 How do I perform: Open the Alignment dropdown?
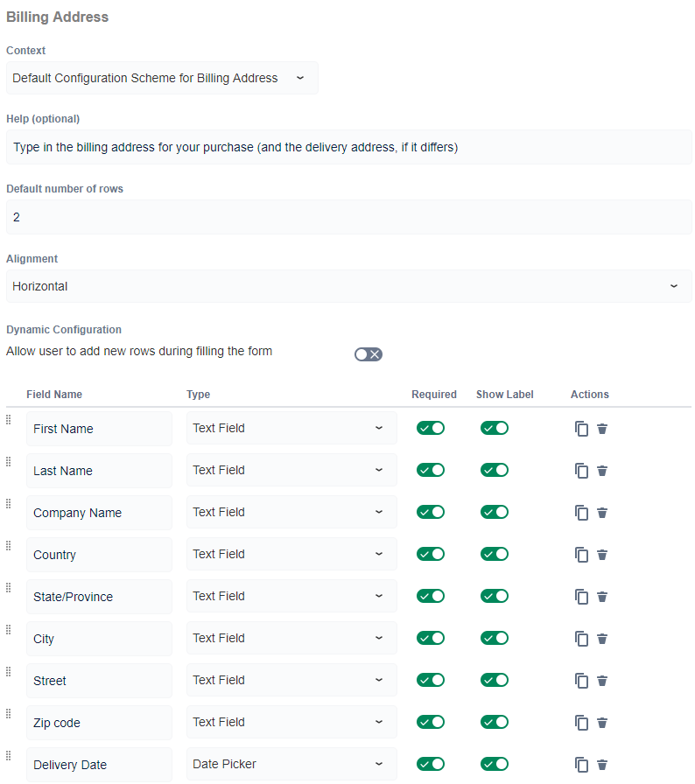pos(347,286)
